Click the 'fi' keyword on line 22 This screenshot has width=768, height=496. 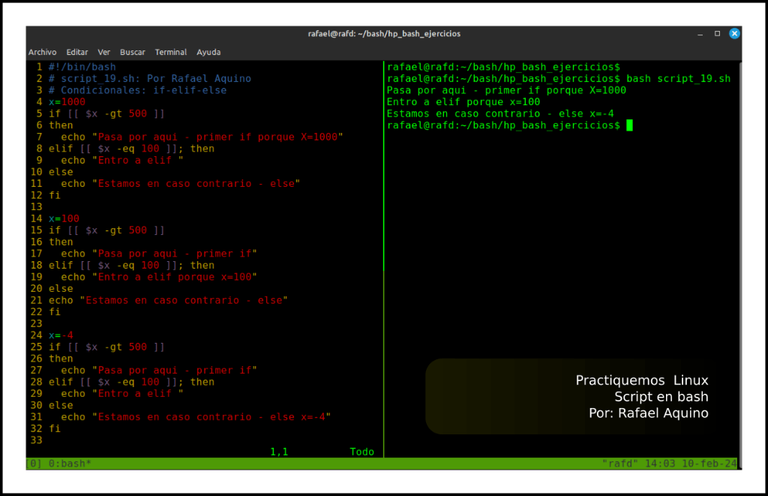pos(54,311)
